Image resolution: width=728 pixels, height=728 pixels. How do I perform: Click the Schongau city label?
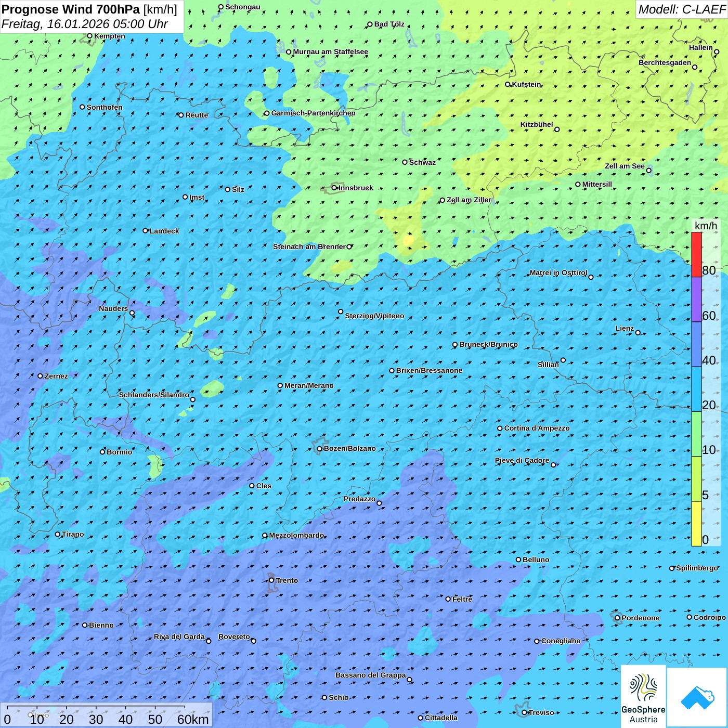click(x=243, y=7)
